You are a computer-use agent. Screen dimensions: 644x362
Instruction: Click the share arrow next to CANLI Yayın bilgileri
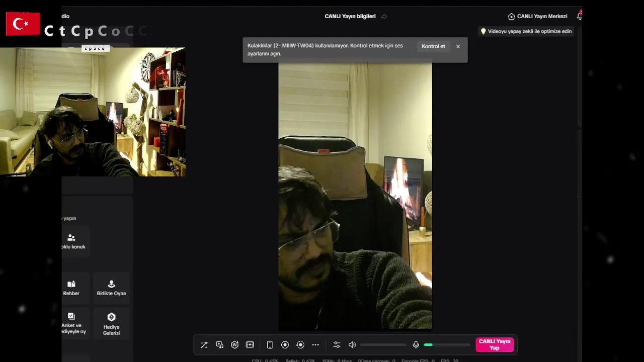384,17
